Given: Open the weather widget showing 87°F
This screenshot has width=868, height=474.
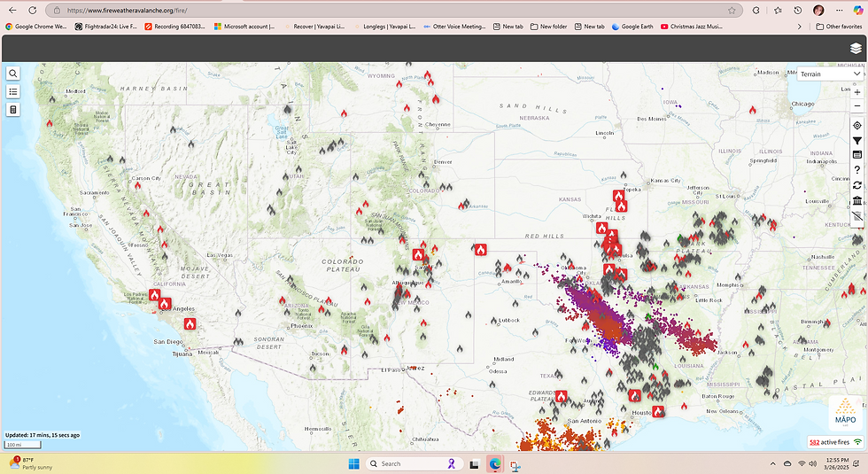Looking at the screenshot, I should pyautogui.click(x=30, y=463).
